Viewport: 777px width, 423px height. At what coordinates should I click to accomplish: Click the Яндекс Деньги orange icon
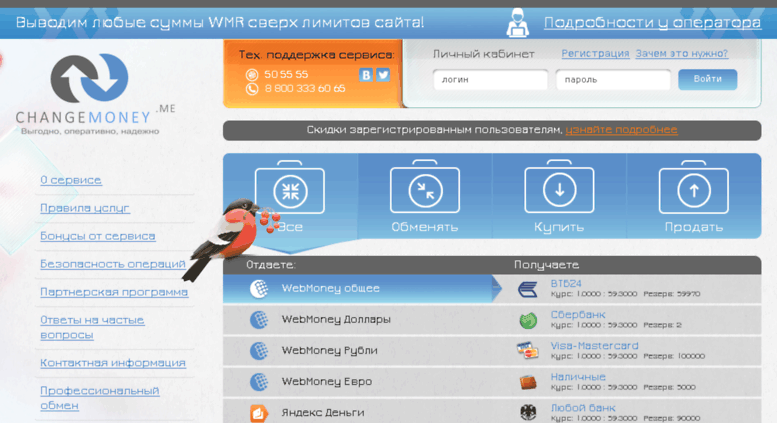coord(259,413)
